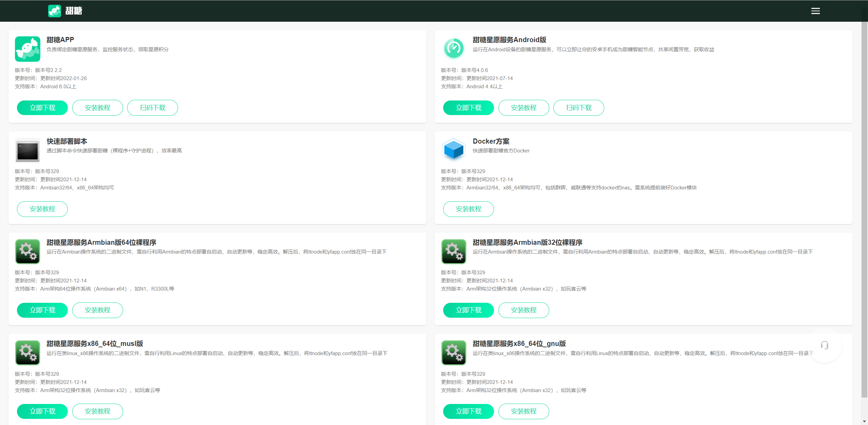This screenshot has width=868, height=425.
Task: Open 安装教程 for 快速部署脚本
Action: coord(42,209)
